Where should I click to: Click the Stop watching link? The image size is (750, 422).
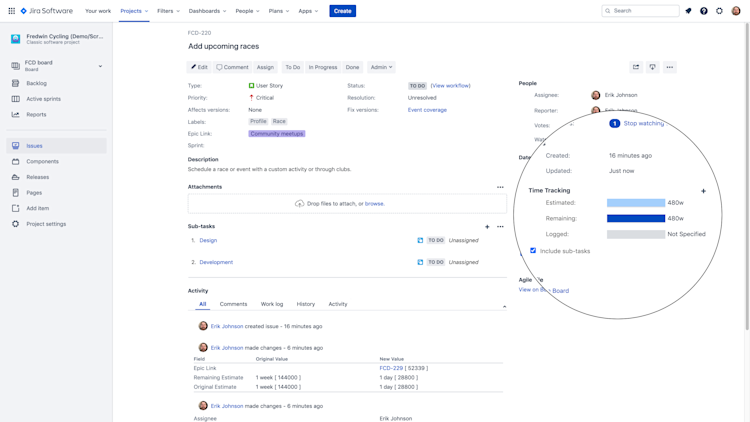[643, 123]
